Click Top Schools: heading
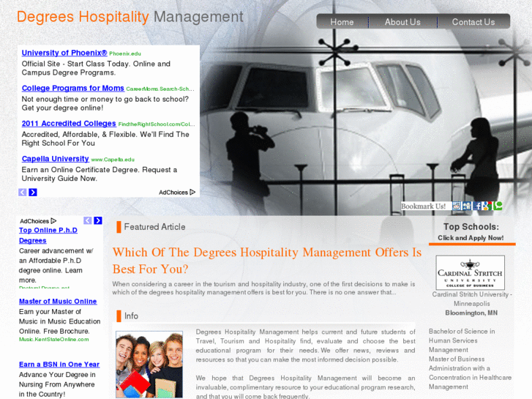The height and width of the screenshot is (399, 532). (x=471, y=226)
